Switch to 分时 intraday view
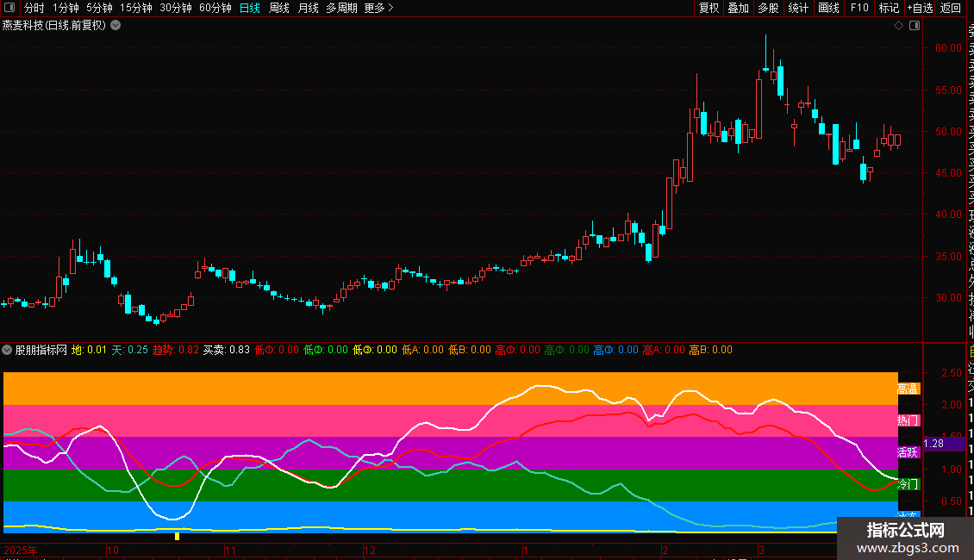 click(34, 8)
